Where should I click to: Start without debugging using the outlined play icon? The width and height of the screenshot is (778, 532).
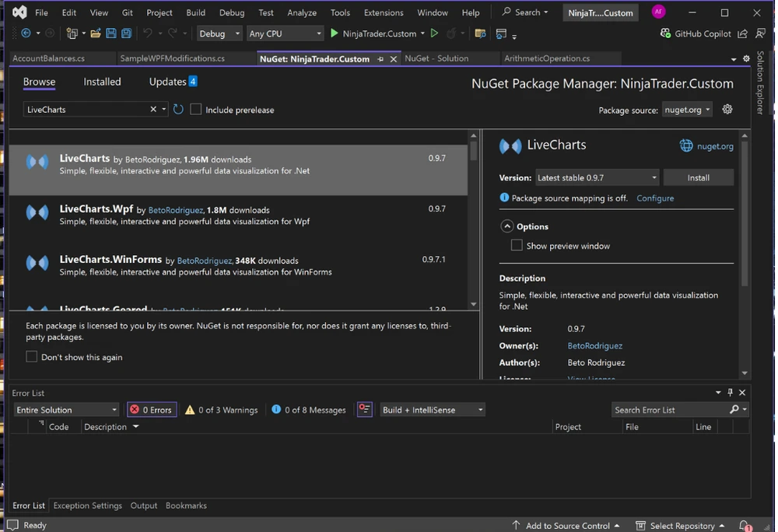tap(434, 33)
